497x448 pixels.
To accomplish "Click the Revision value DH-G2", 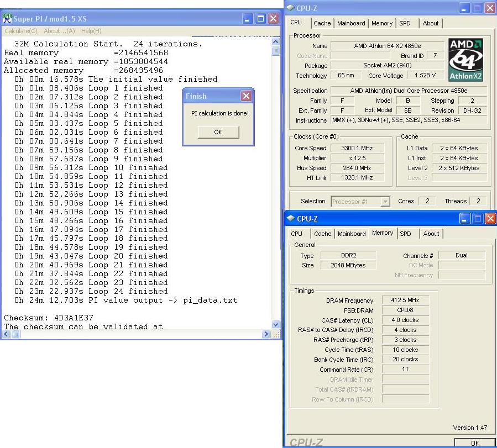I will 472,110.
